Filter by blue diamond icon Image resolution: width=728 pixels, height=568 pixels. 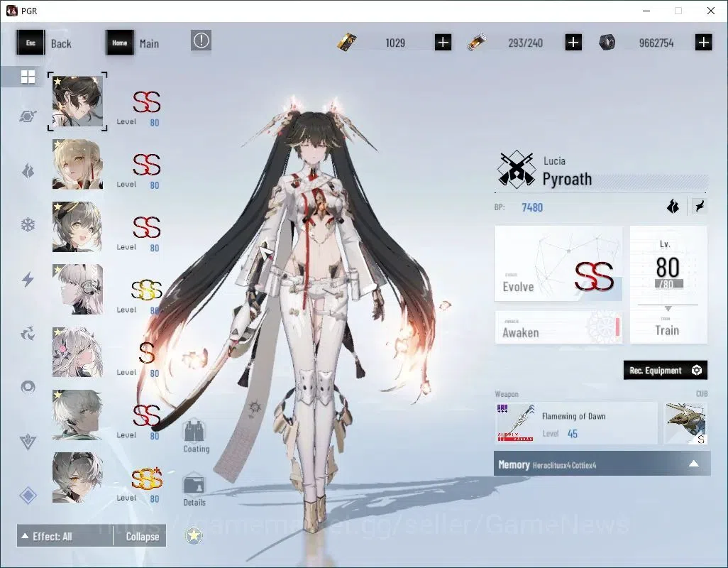pyautogui.click(x=28, y=496)
